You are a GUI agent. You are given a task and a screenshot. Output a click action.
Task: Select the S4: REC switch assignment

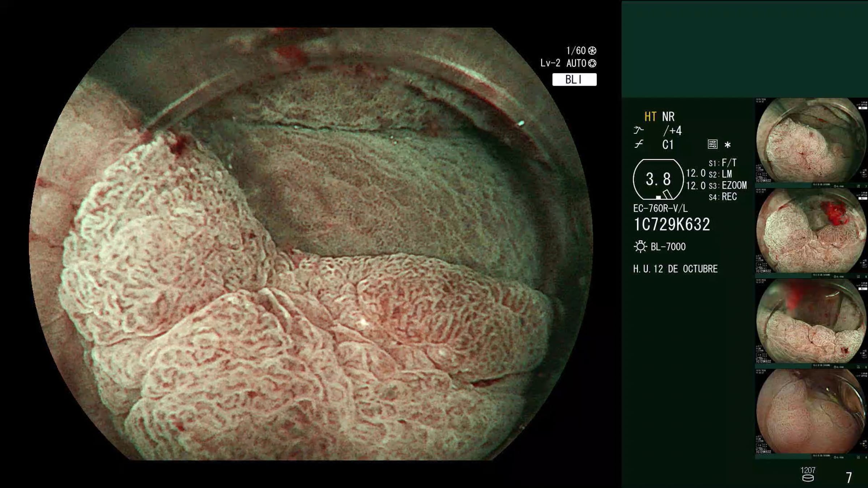click(722, 197)
